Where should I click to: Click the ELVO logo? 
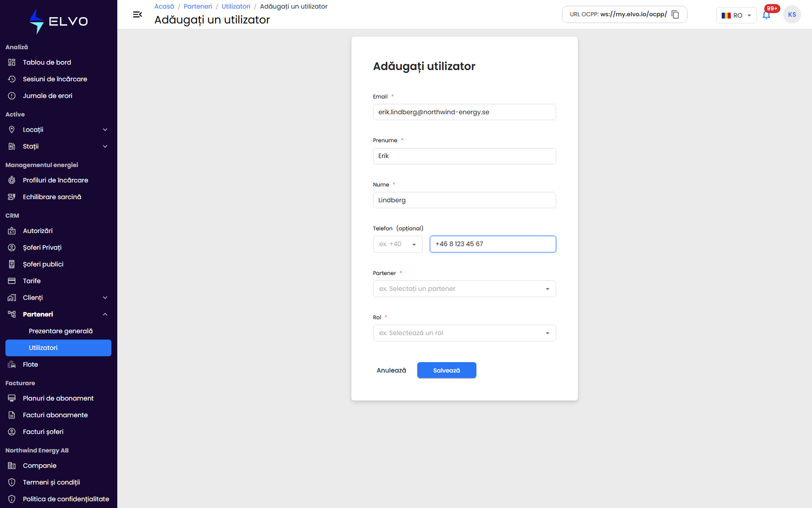[x=58, y=21]
